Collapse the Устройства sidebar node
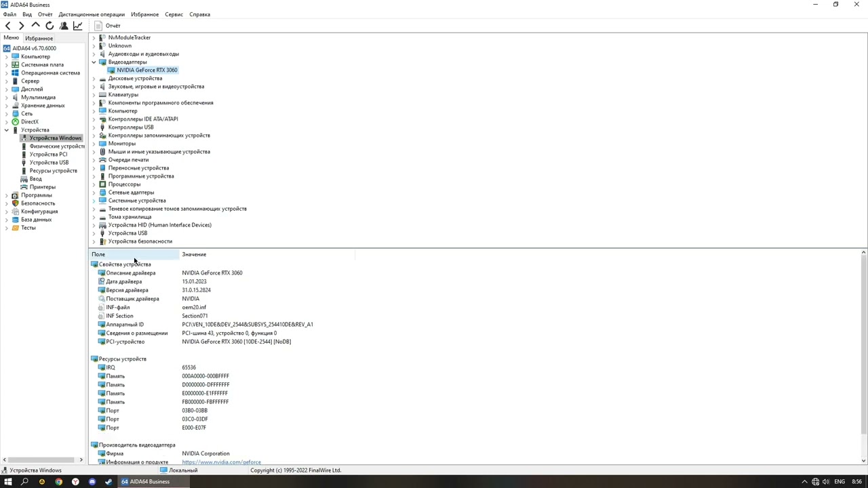Image resolution: width=868 pixels, height=488 pixels. pos(6,129)
